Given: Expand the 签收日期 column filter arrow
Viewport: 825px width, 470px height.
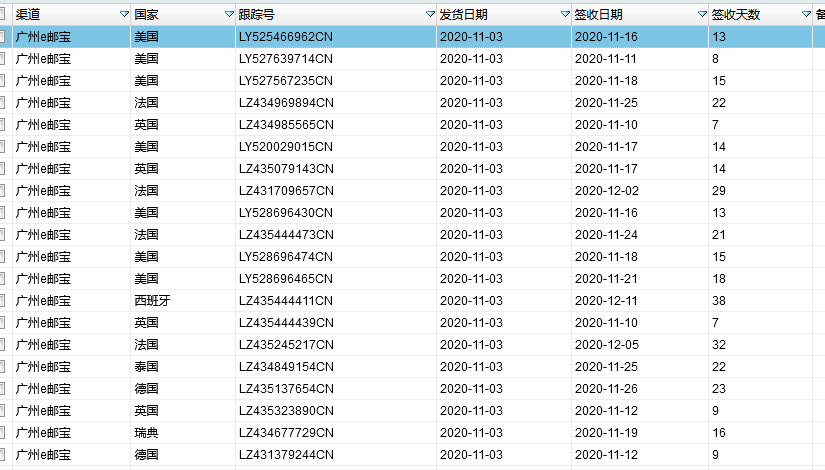Looking at the screenshot, I should (701, 14).
